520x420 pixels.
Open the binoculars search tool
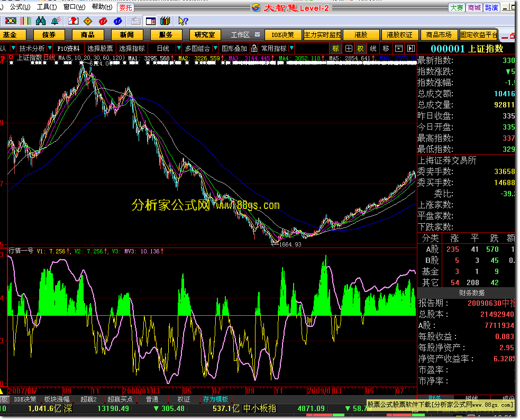tap(41, 21)
